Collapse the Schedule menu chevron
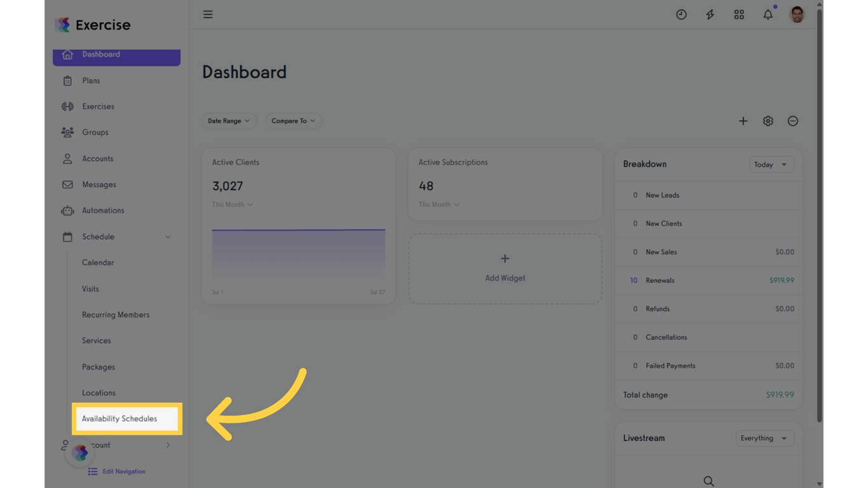This screenshot has width=868, height=488. (x=167, y=236)
